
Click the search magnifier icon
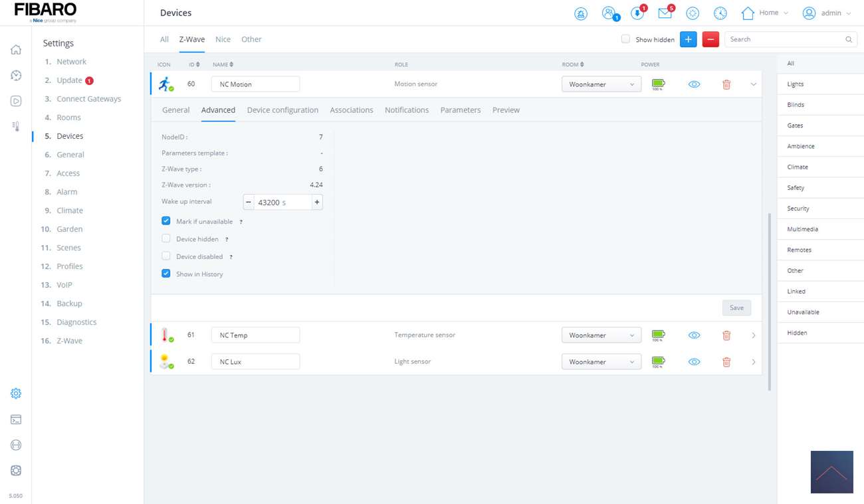[x=849, y=40]
